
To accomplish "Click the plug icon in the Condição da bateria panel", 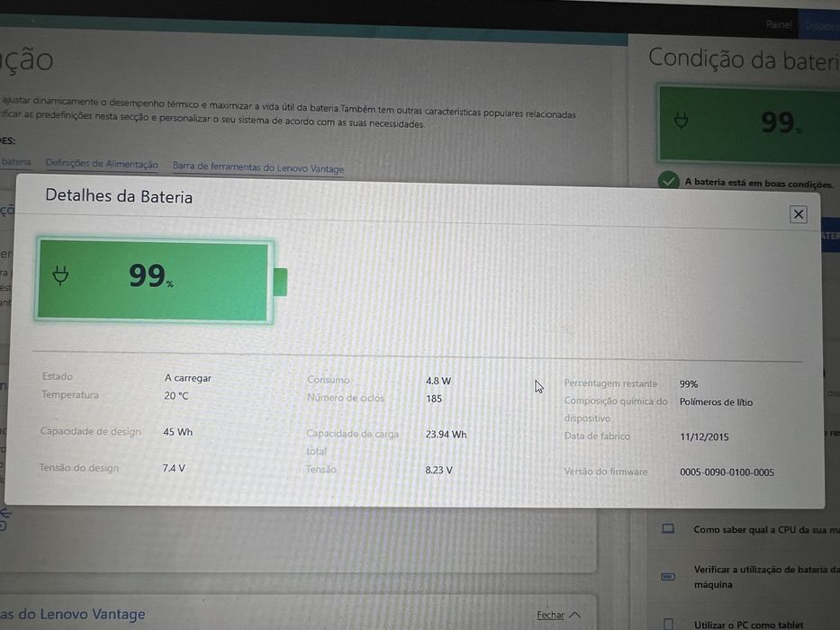I will 681,121.
